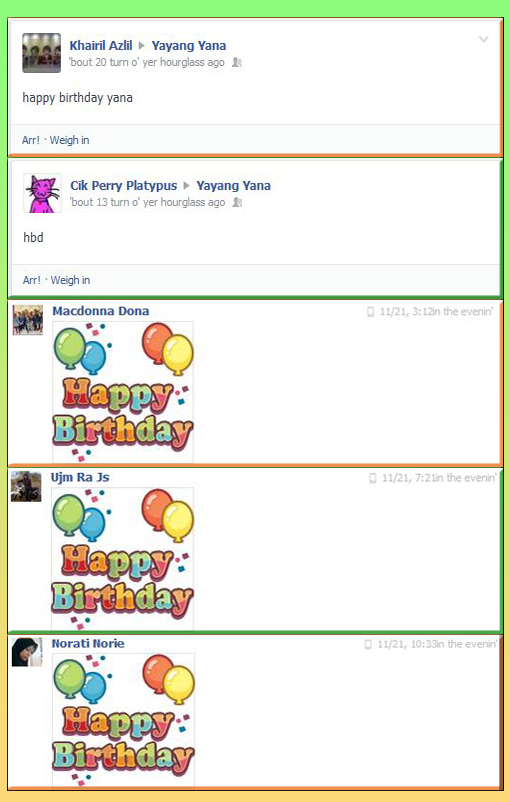Open Macdonna Dona name link
Viewport: 510px width, 802px height.
101,311
